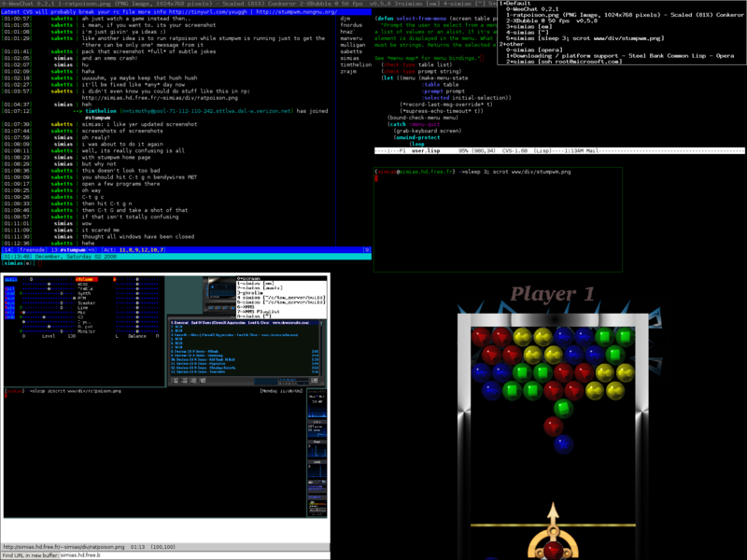Focus the WeeChat simias(e) input line
Viewport: 747px width, 560px height.
(186, 263)
